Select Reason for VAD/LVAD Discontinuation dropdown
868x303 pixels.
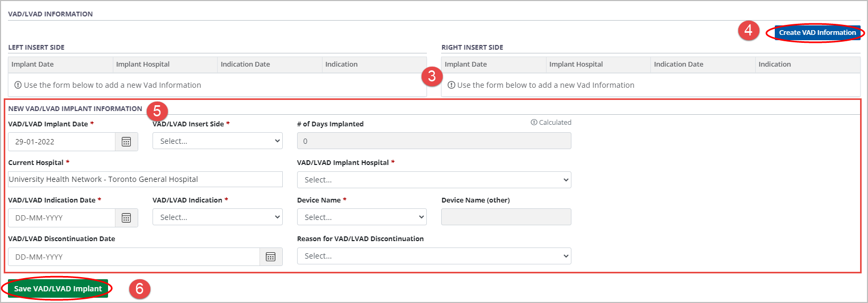tap(434, 256)
